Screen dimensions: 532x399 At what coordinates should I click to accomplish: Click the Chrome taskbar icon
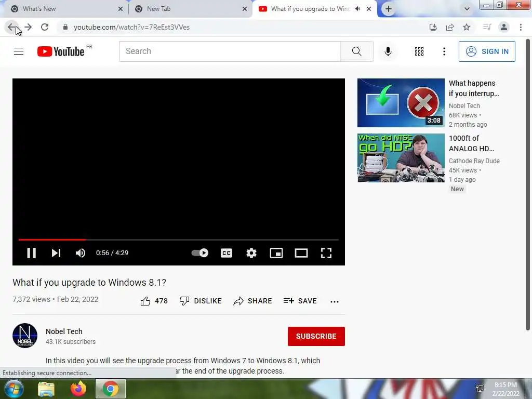point(111,389)
